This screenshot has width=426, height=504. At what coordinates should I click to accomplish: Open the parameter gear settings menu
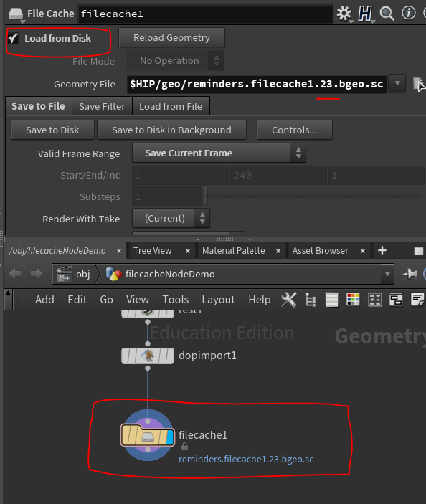click(x=344, y=14)
